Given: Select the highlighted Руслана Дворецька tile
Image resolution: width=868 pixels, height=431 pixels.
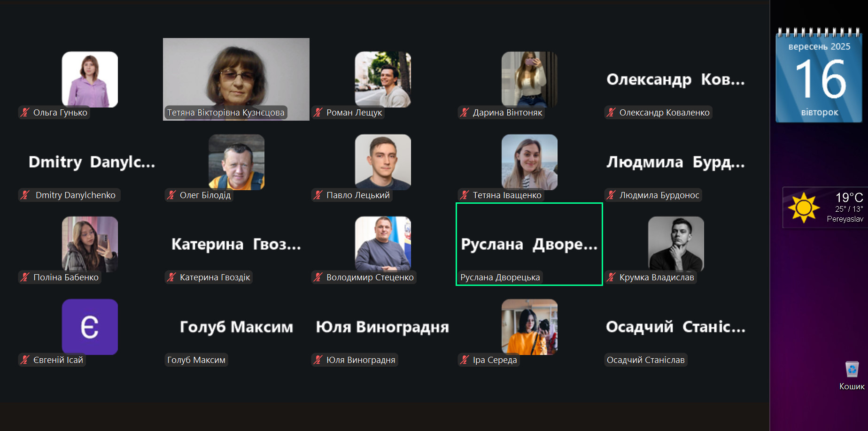Looking at the screenshot, I should (x=529, y=244).
